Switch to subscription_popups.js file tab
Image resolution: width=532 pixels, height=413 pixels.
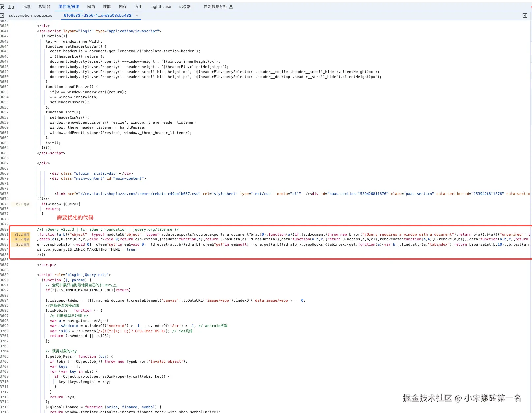pyautogui.click(x=30, y=16)
